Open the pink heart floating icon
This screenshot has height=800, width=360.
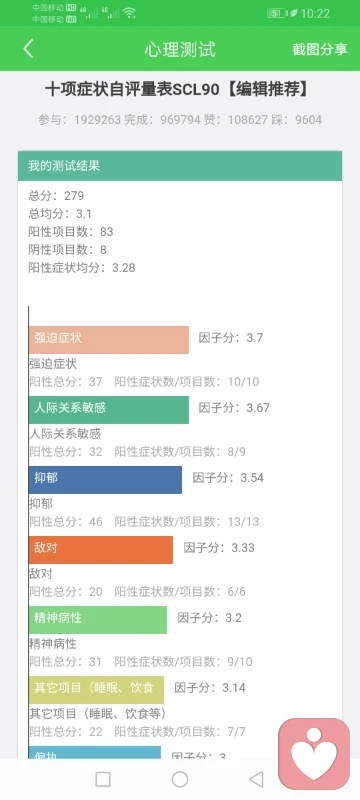pyautogui.click(x=314, y=754)
